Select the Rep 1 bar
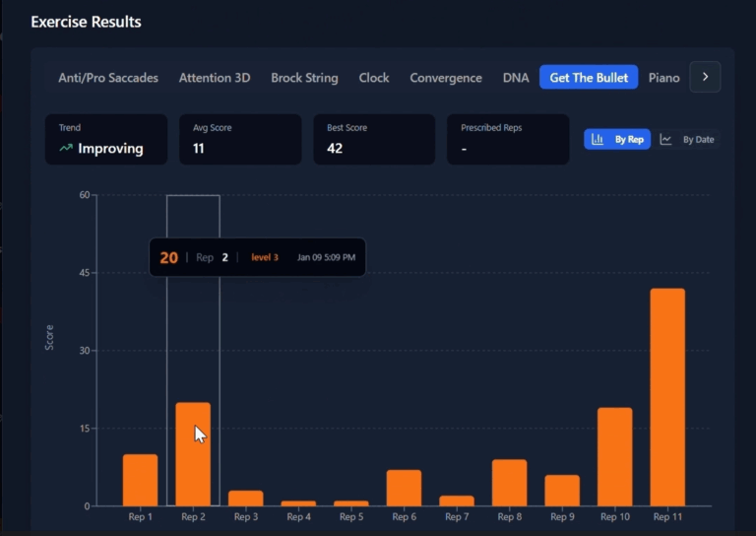 click(x=140, y=480)
